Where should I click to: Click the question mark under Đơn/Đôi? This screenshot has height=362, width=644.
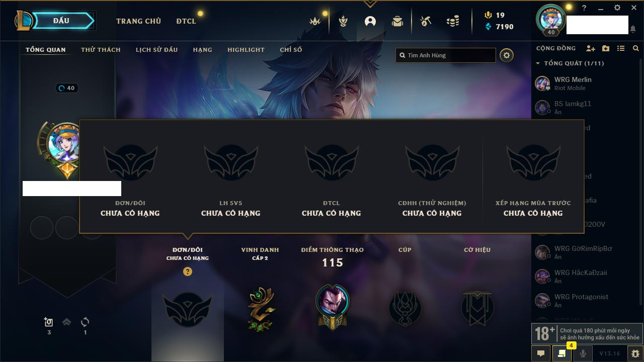[x=188, y=271]
